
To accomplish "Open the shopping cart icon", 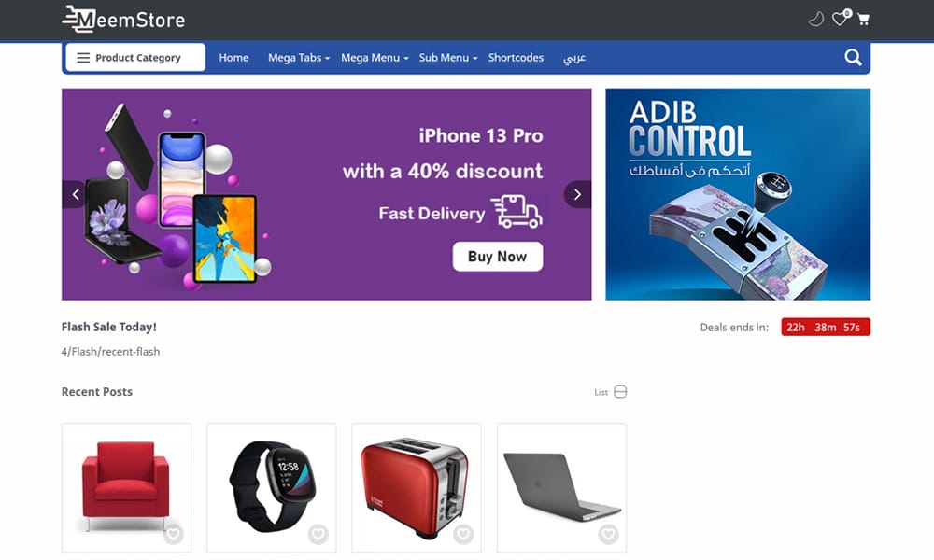I will point(863,20).
